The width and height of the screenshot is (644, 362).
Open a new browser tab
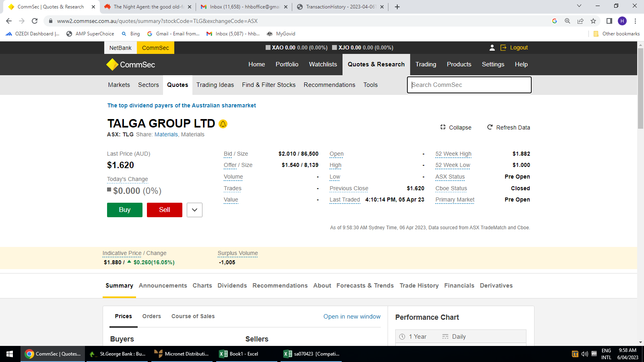[x=397, y=7]
